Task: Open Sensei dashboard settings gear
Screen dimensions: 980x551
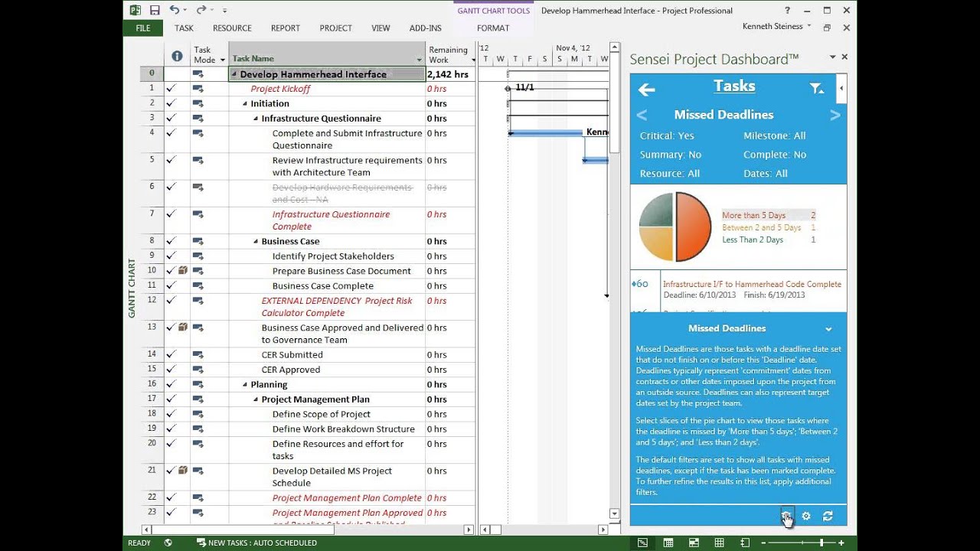Action: (x=806, y=517)
